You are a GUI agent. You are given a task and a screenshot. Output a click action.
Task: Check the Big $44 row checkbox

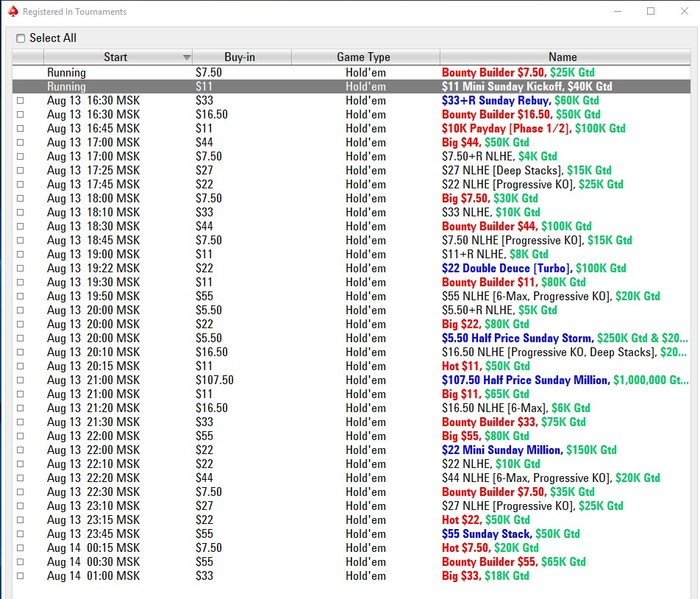pyautogui.click(x=21, y=142)
